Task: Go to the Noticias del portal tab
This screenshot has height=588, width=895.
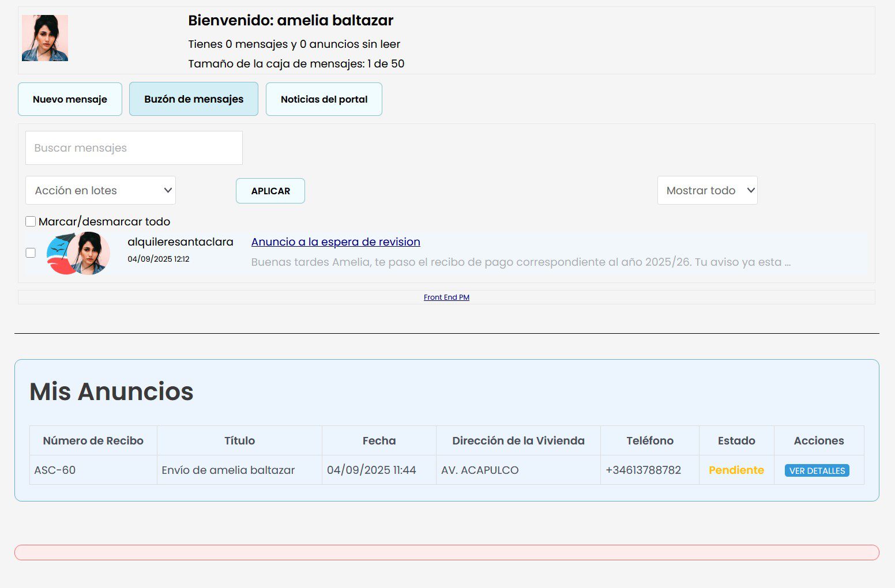Action: click(x=324, y=99)
